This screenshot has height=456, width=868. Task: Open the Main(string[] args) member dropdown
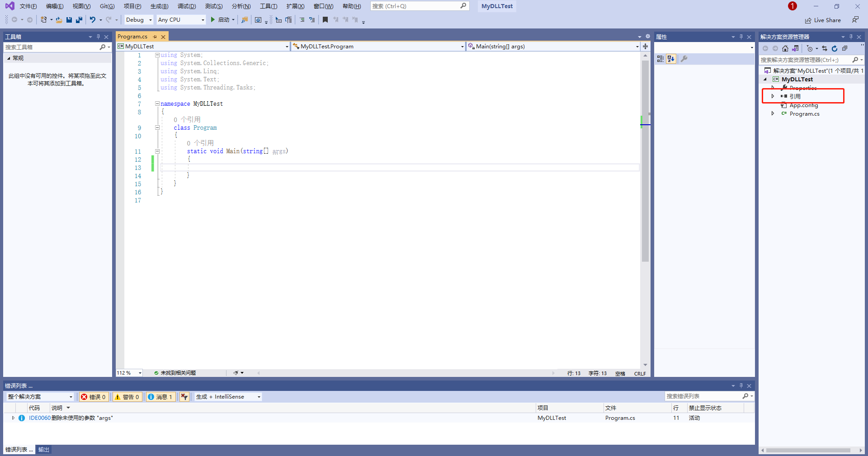(x=553, y=46)
